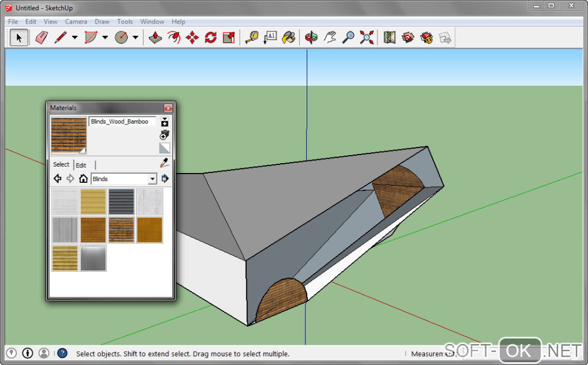Go to the In Model home button
Screen dimensions: 588x365
(x=84, y=179)
